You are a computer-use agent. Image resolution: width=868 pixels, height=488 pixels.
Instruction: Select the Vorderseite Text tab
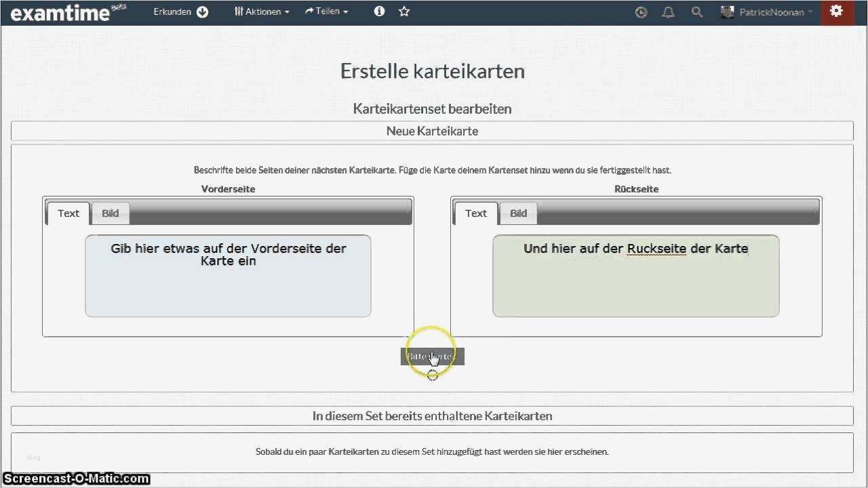coord(68,213)
